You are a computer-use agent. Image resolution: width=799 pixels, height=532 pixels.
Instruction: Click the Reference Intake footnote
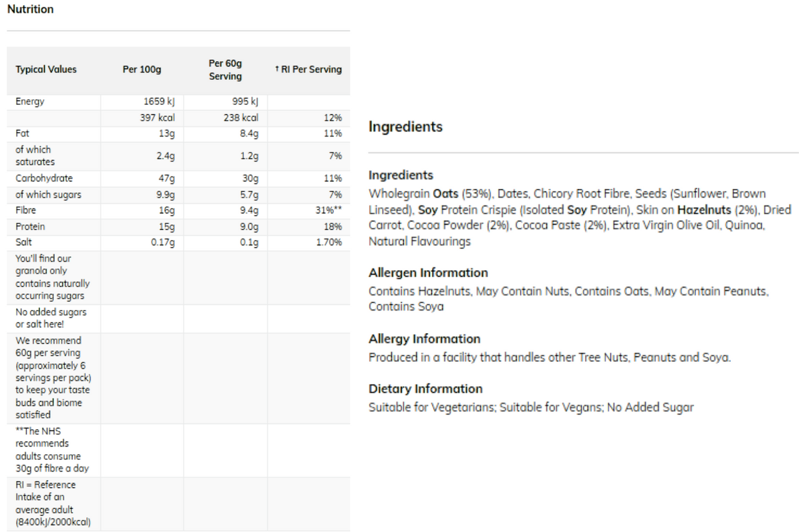[52, 504]
